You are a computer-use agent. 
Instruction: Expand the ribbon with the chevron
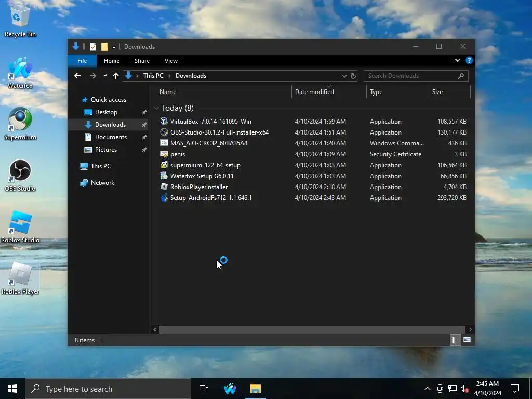tap(457, 60)
